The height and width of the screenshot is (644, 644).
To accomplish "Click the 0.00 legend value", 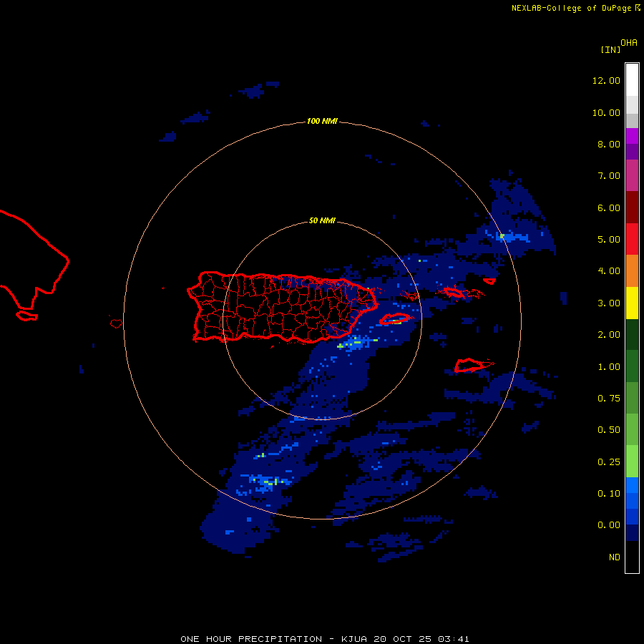I will tap(609, 525).
